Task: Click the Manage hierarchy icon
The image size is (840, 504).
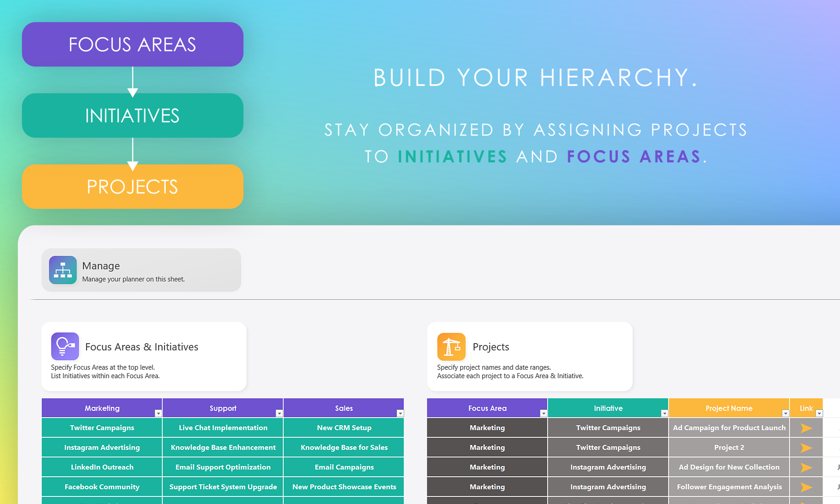Action: click(63, 270)
